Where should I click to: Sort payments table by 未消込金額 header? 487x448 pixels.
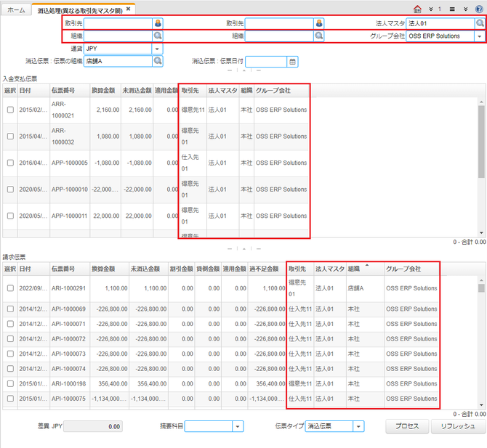point(137,90)
